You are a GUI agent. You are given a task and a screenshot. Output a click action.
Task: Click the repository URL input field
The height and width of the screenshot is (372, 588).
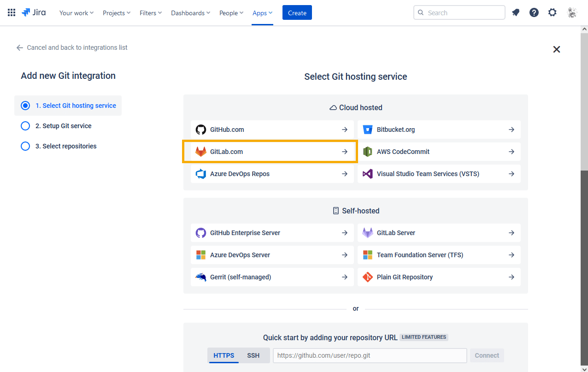[x=370, y=355]
